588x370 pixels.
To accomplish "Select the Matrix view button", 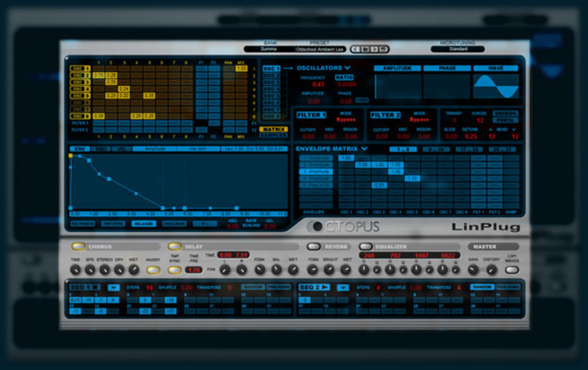I will click(x=273, y=129).
